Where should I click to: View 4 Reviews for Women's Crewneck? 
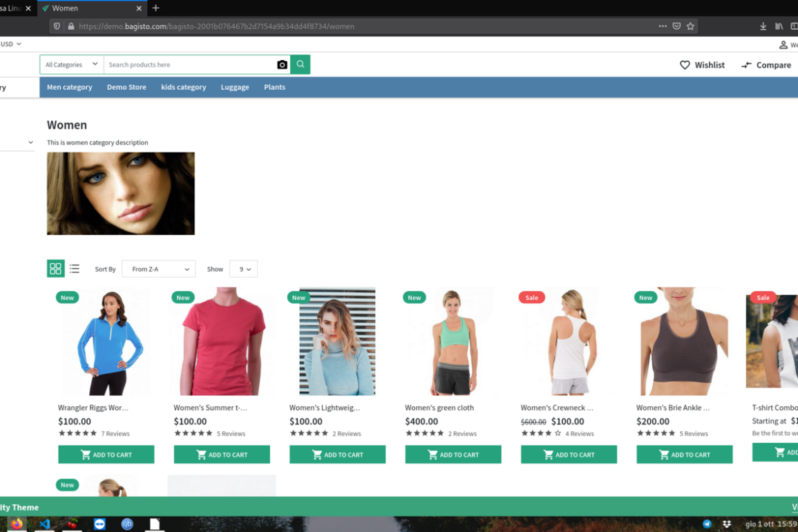[580, 434]
